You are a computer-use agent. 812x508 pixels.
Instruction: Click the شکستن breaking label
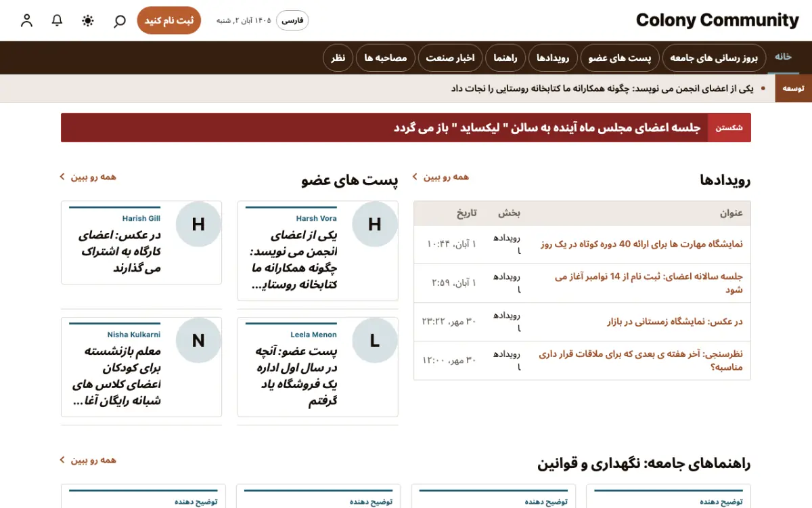coord(729,127)
